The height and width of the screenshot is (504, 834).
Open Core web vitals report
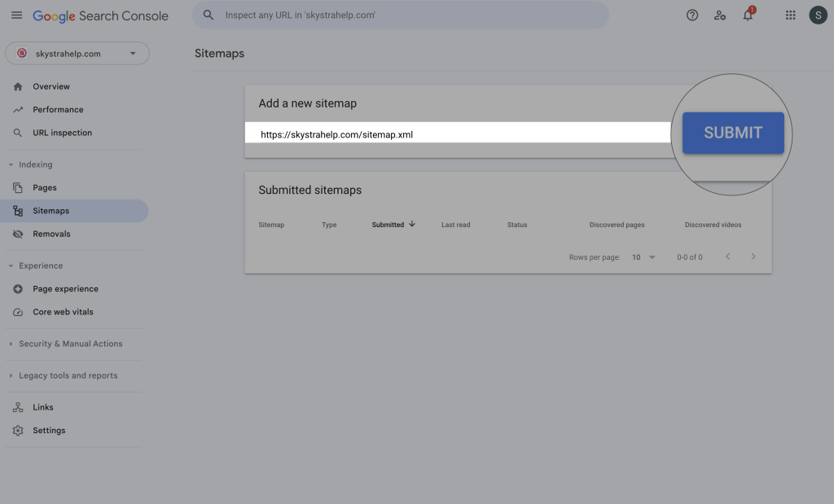63,312
